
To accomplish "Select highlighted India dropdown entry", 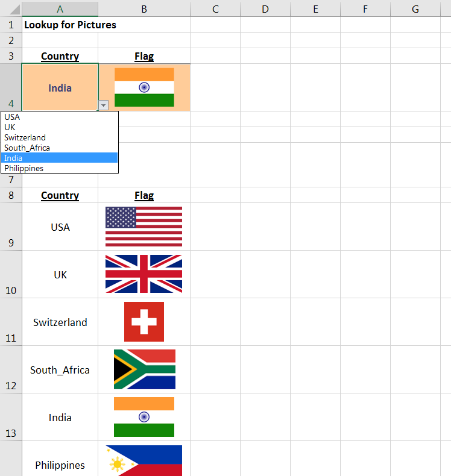I will pos(59,158).
